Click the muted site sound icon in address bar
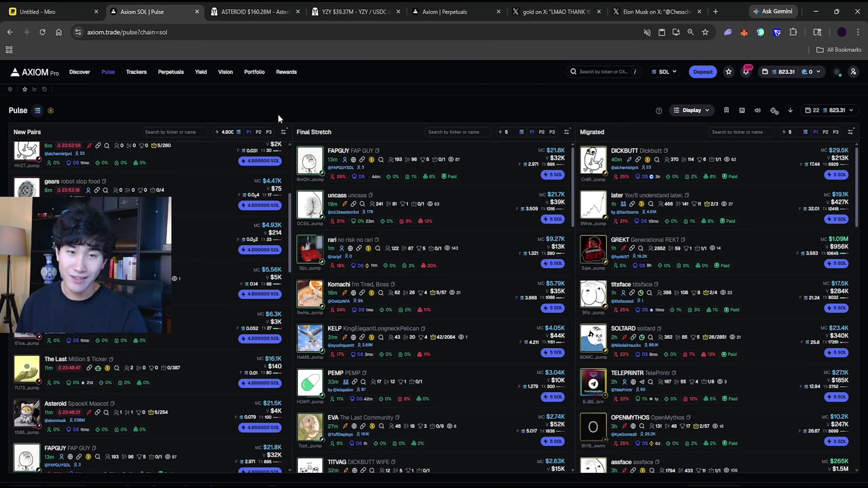This screenshot has width=868, height=488. (x=647, y=32)
